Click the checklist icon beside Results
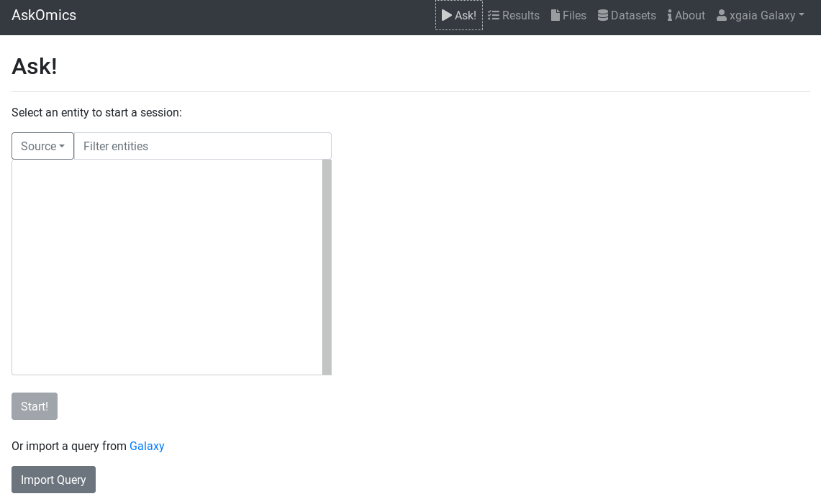Screen dimensions: 821x504 pos(493,15)
